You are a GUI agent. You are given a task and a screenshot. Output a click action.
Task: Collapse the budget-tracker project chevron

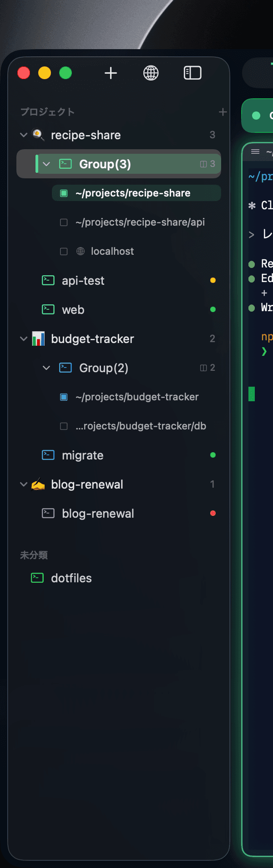click(24, 338)
